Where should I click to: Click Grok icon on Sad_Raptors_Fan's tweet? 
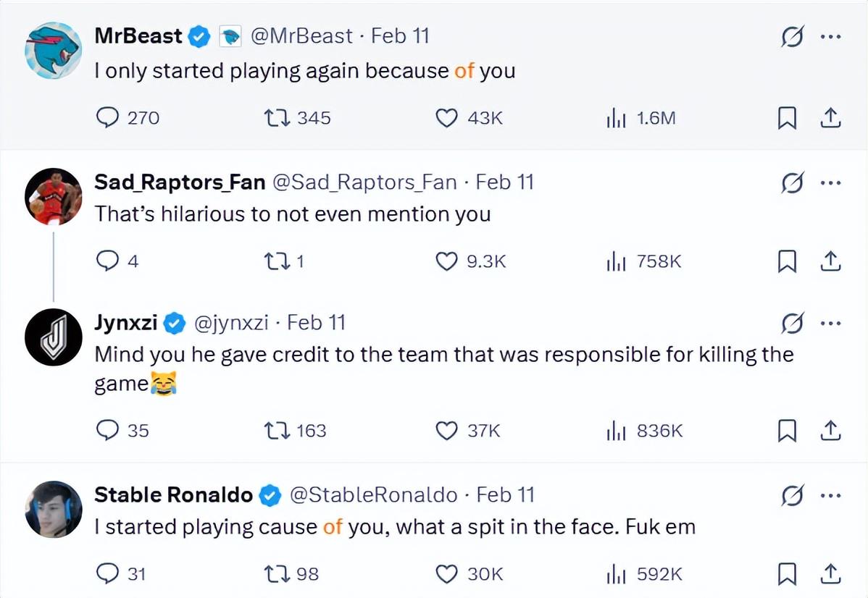click(792, 183)
